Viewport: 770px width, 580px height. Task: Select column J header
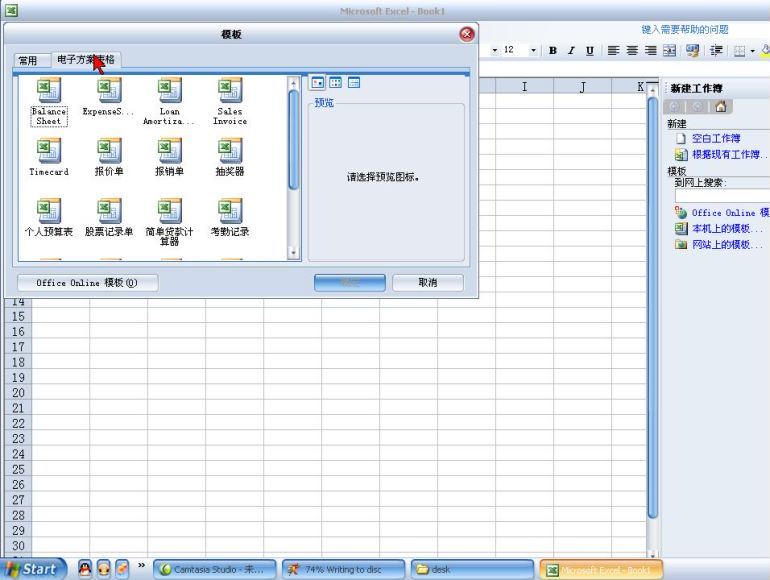coord(582,87)
